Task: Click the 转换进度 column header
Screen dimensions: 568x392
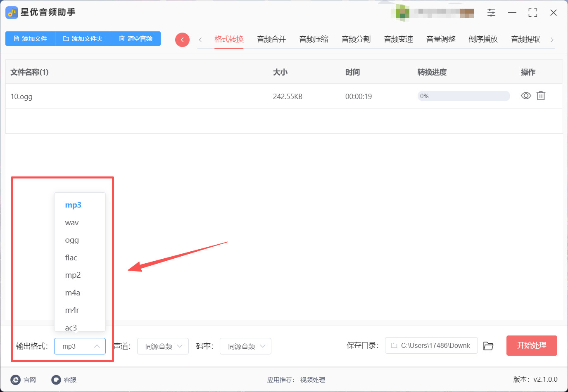Action: pyautogui.click(x=432, y=72)
